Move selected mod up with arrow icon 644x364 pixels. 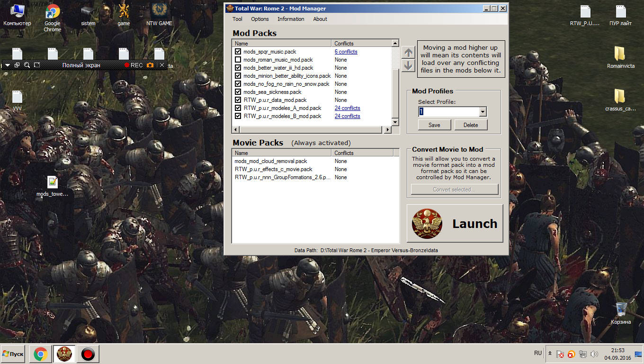coord(408,52)
